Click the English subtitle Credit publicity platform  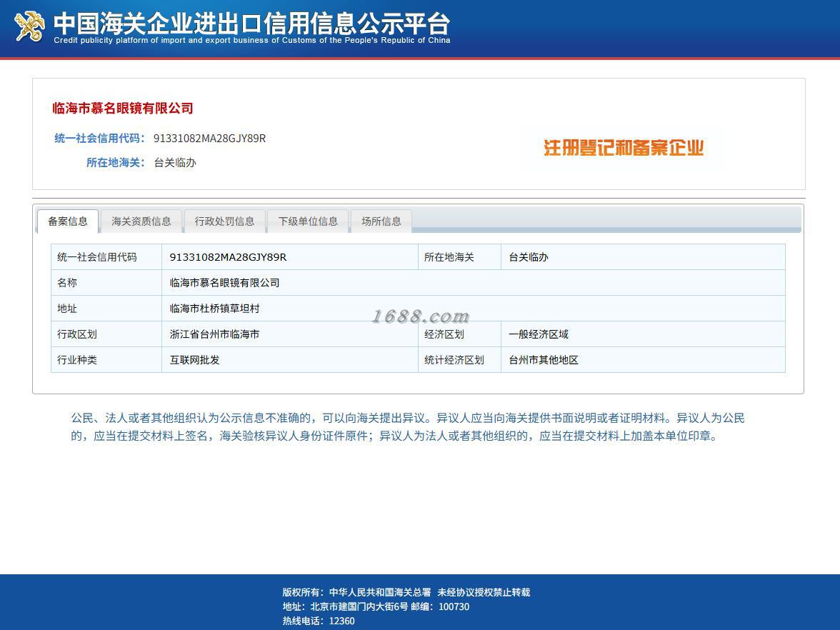(251, 40)
